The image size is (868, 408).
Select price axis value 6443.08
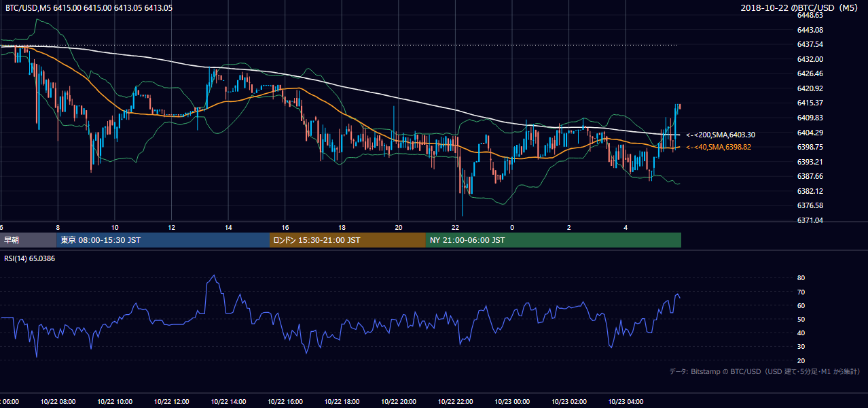click(810, 30)
